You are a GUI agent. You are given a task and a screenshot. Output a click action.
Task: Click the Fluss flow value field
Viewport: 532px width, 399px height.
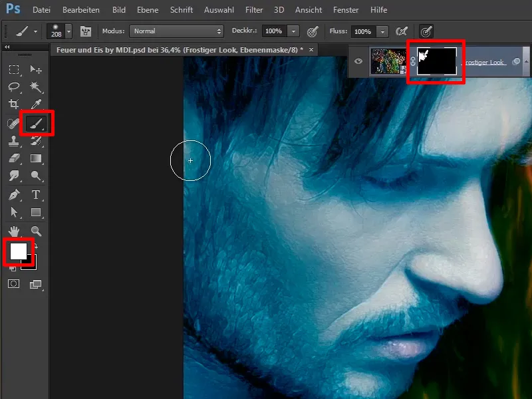pyautogui.click(x=363, y=32)
